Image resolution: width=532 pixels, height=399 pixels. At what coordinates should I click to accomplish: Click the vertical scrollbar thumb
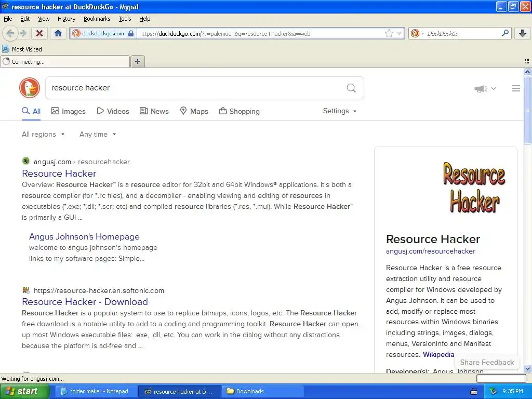point(527,110)
